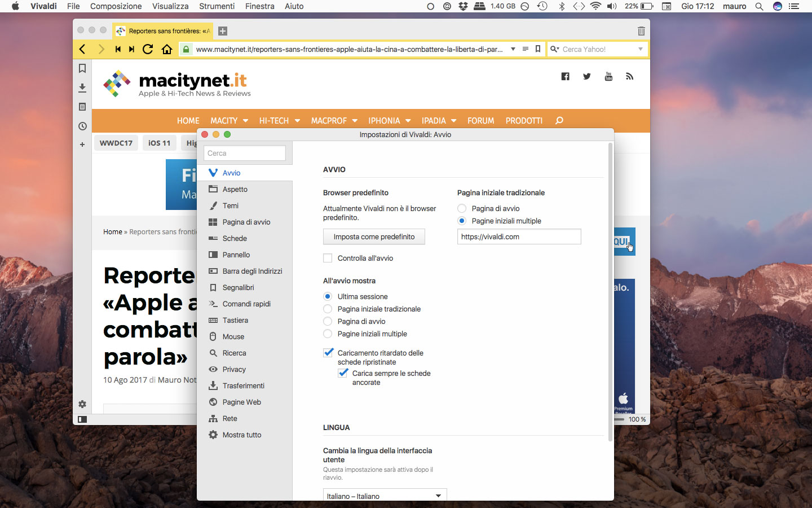Open the HOME link in site navigation
The width and height of the screenshot is (812, 508).
[x=188, y=120]
